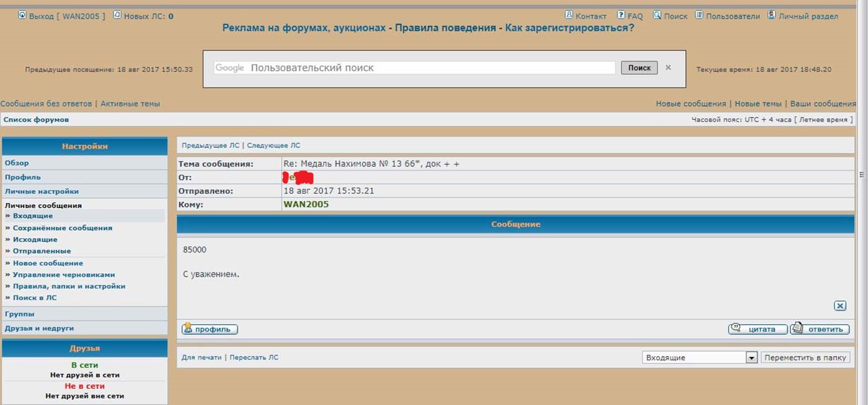The height and width of the screenshot is (405, 868).
Task: Open Сохранённые сообщения in sidebar
Action: [62, 228]
